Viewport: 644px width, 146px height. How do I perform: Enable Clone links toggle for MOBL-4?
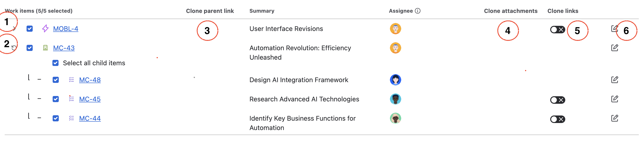[557, 30]
